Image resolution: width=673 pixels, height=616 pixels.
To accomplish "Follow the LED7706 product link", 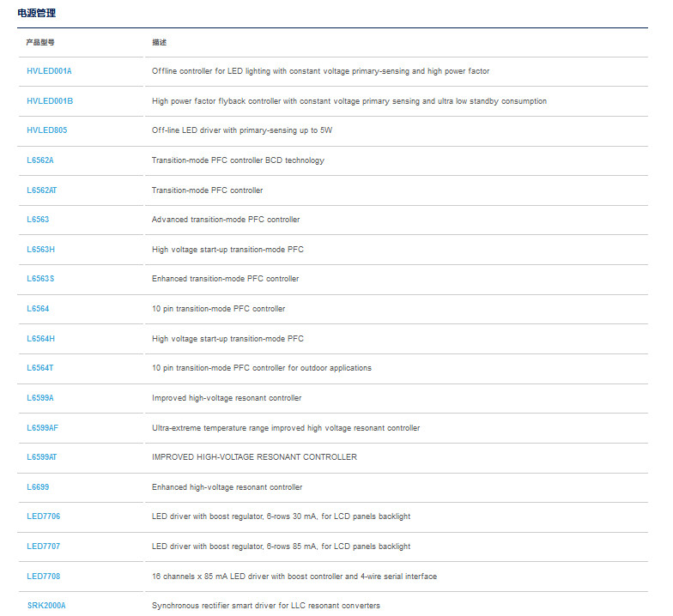I will tap(43, 516).
